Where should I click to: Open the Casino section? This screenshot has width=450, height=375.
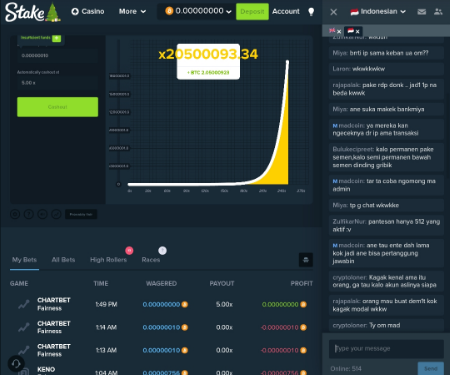coord(88,12)
